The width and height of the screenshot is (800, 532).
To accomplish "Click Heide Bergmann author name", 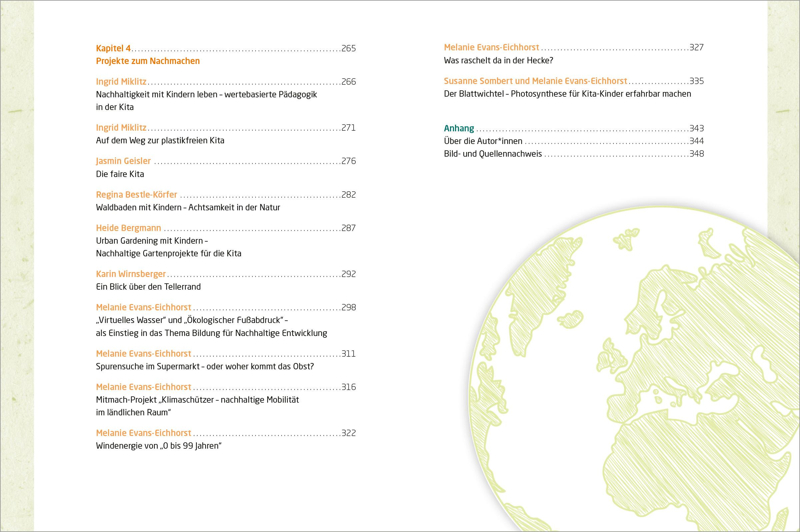I will coord(129,228).
